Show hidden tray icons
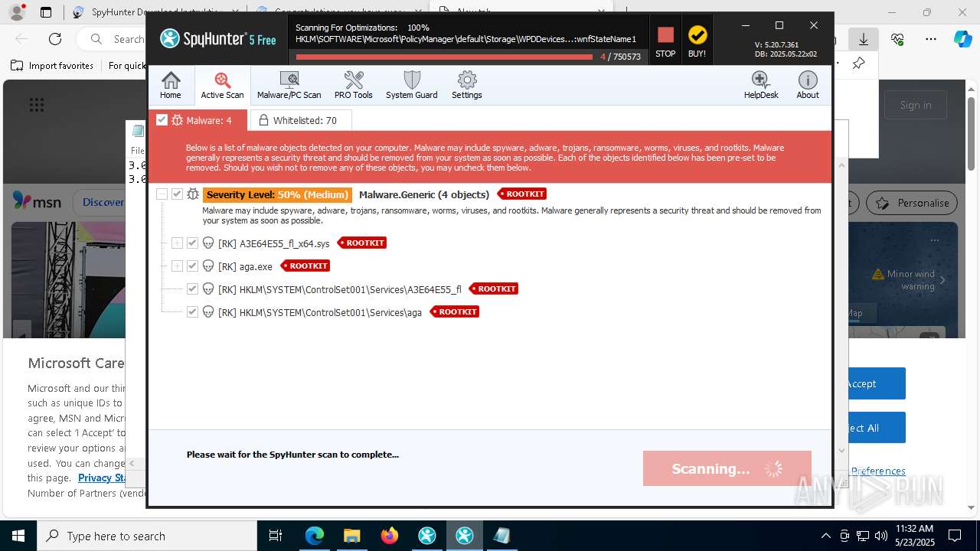The width and height of the screenshot is (980, 551). [825, 536]
